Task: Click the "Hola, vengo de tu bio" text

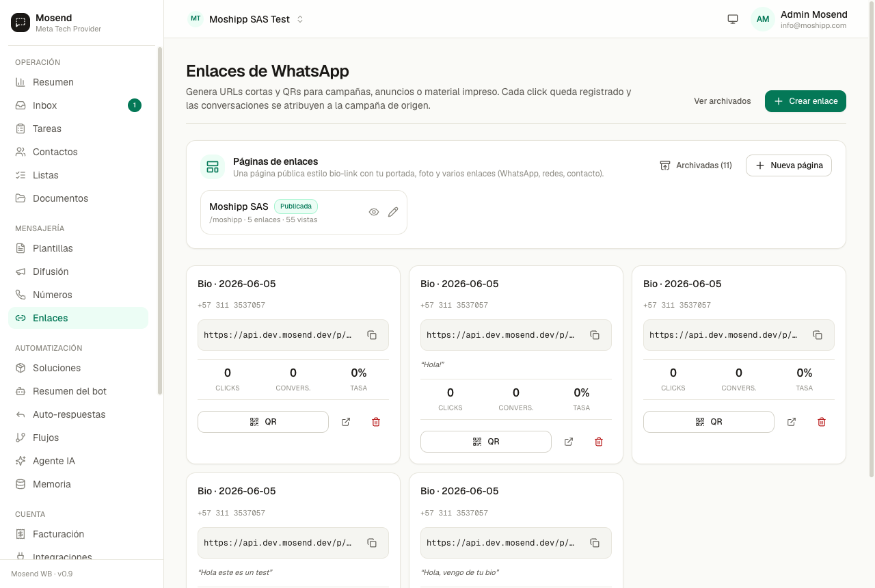Action: 459,572
